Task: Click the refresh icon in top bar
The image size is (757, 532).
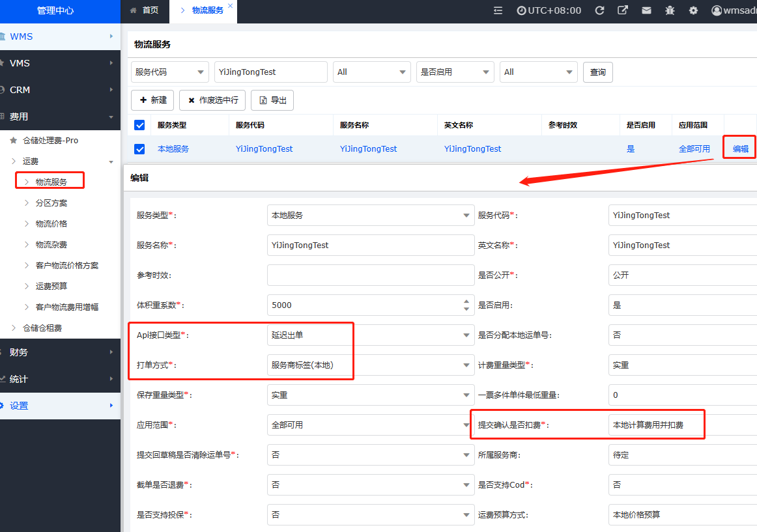Action: pos(599,10)
